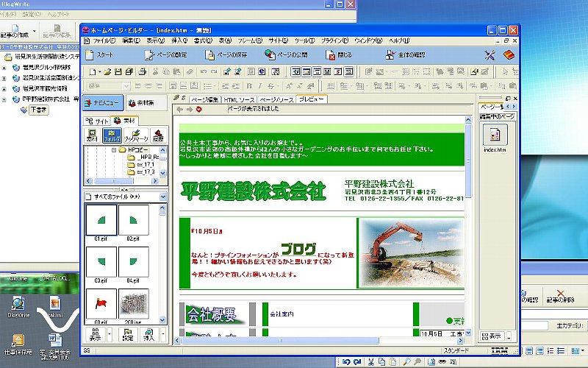This screenshot has width=588, height=368.
Task: Open the arrow next to 挿入 button
Action: point(162,334)
